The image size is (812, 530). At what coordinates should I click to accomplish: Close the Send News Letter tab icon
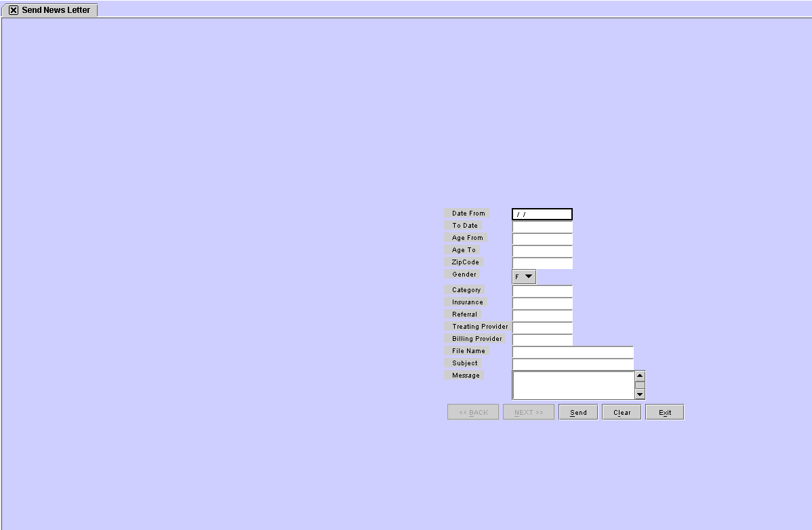(x=14, y=10)
